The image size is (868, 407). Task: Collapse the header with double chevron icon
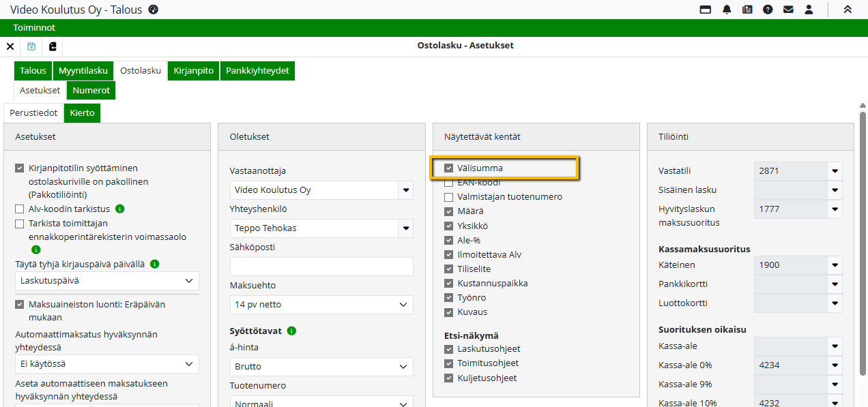pyautogui.click(x=848, y=10)
